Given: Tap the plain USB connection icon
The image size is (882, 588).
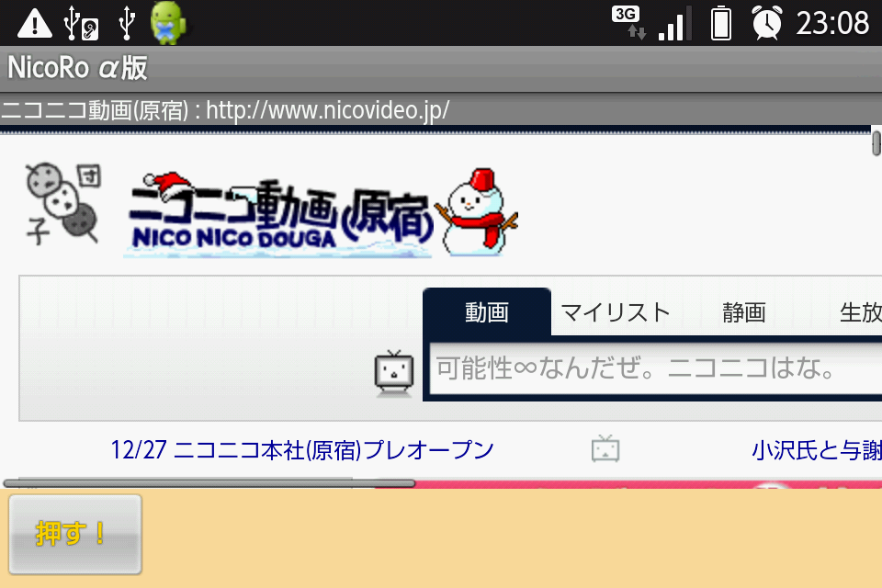Looking at the screenshot, I should [127, 23].
